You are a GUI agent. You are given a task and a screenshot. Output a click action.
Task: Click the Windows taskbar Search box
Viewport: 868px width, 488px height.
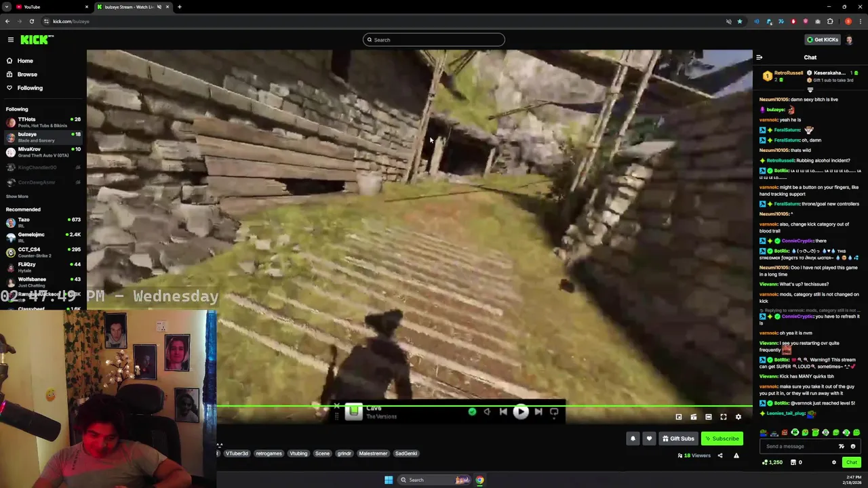click(x=434, y=480)
